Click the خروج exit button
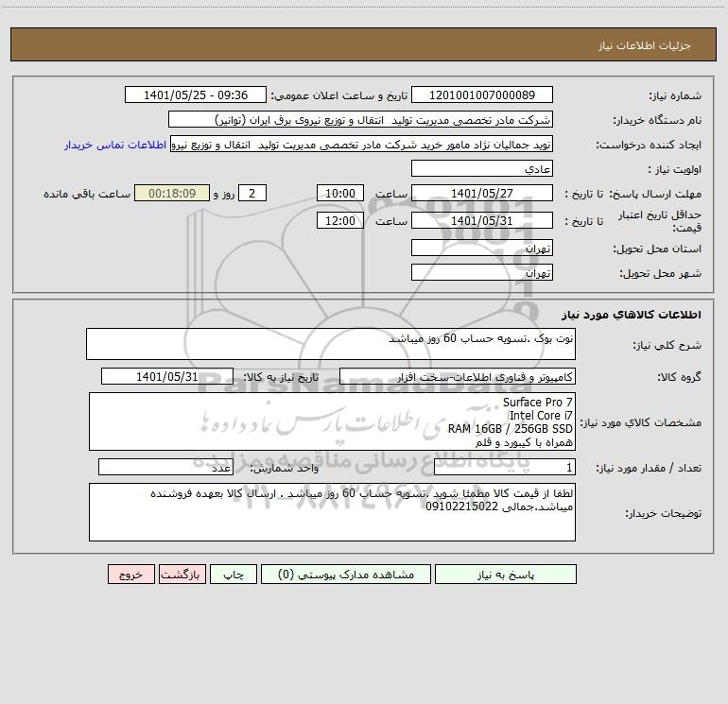Screen dimensions: 728x704 coord(130,574)
